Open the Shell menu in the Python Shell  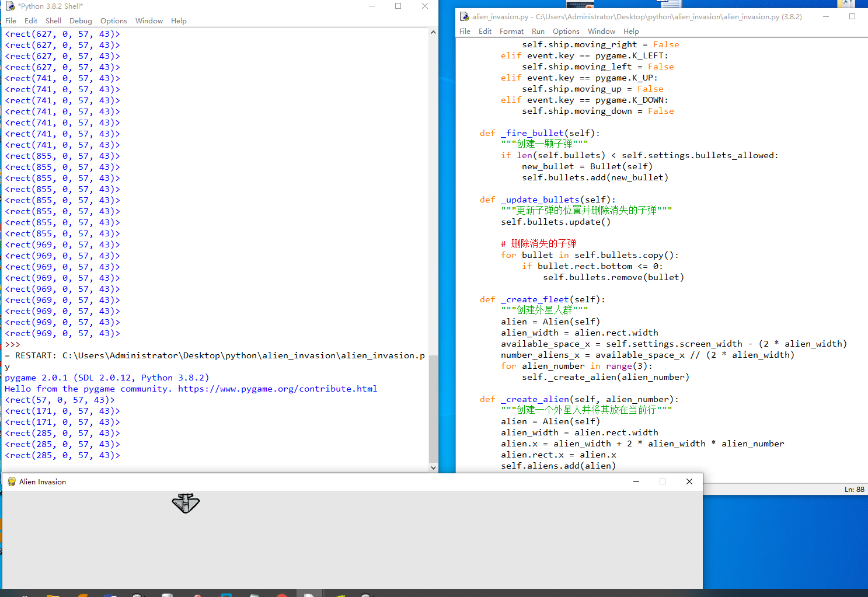[53, 20]
